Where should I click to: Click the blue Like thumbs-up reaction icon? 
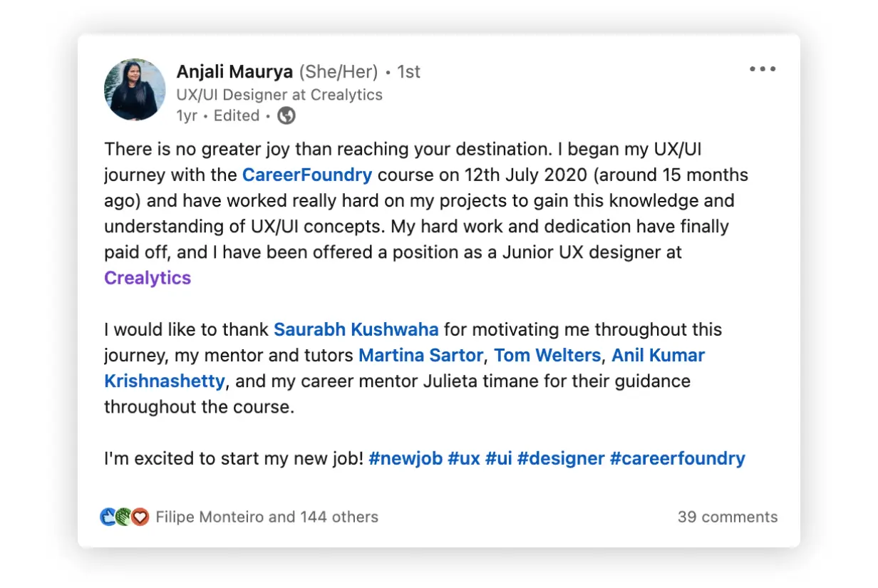108,517
